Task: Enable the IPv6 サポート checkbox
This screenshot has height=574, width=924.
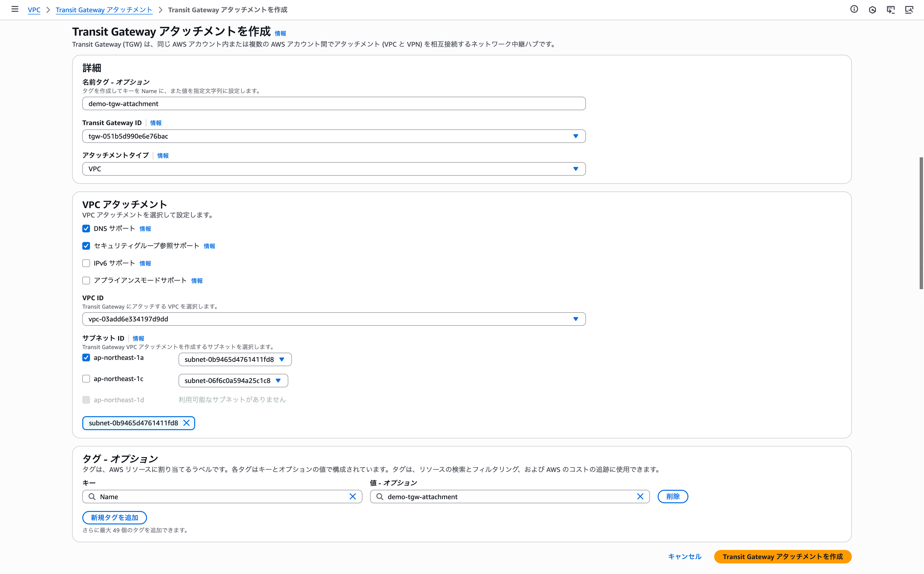Action: click(x=86, y=263)
